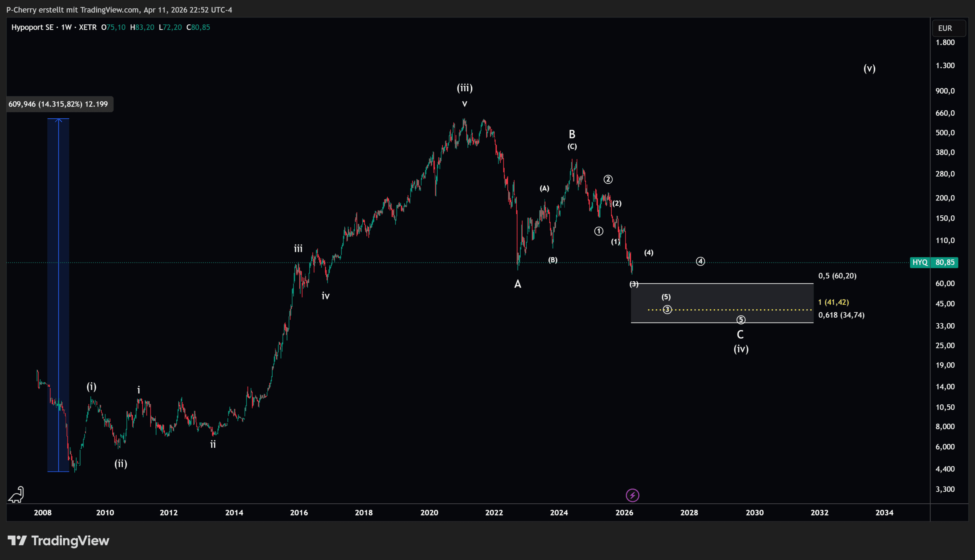Select the (v) wave label at top right
Image resolution: width=975 pixels, height=560 pixels.
[869, 68]
